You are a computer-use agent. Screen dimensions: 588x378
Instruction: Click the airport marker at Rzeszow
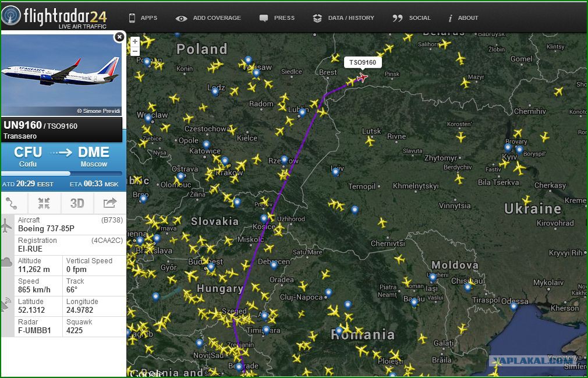coord(284,160)
